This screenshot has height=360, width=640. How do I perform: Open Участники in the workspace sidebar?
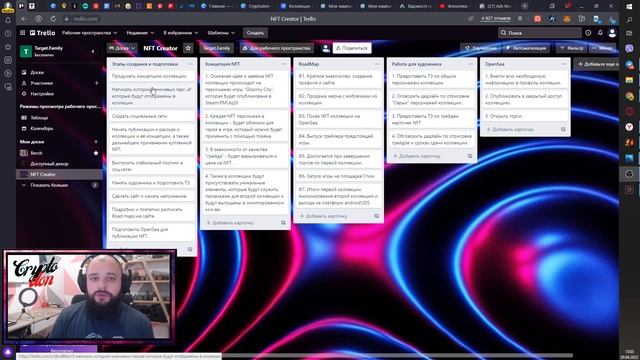pos(41,83)
